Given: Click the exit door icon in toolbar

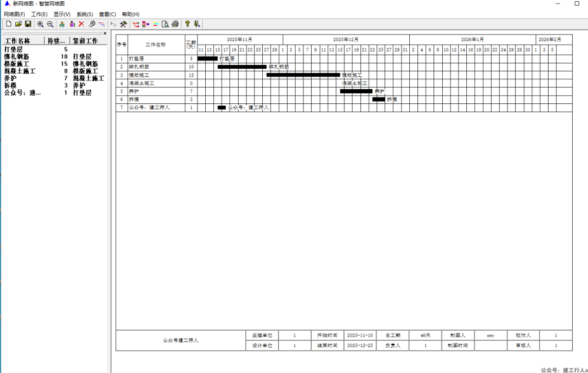Looking at the screenshot, I should tap(197, 24).
